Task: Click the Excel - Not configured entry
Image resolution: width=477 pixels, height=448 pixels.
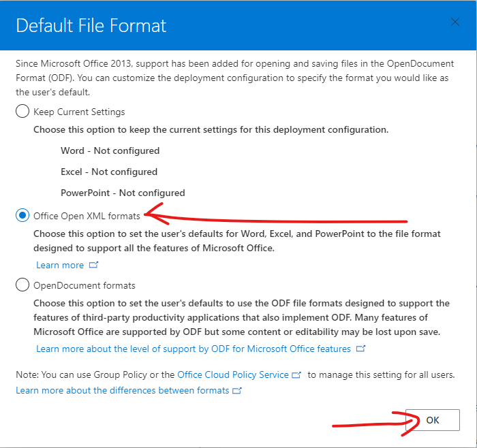Action: pyautogui.click(x=109, y=172)
